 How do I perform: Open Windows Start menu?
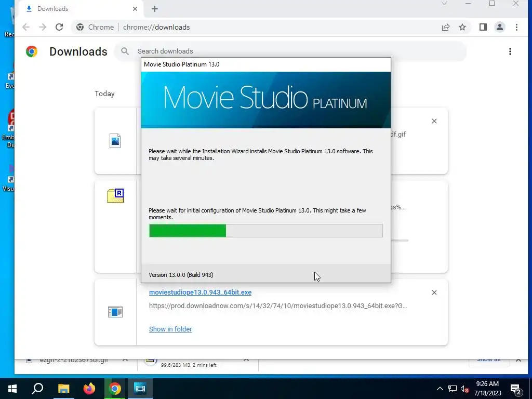pos(12,389)
